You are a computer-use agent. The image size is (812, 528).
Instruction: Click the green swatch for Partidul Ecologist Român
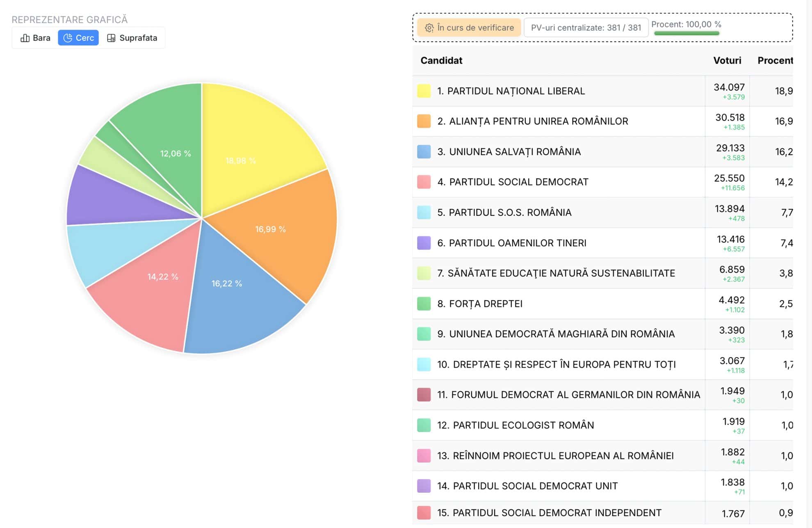pyautogui.click(x=424, y=425)
